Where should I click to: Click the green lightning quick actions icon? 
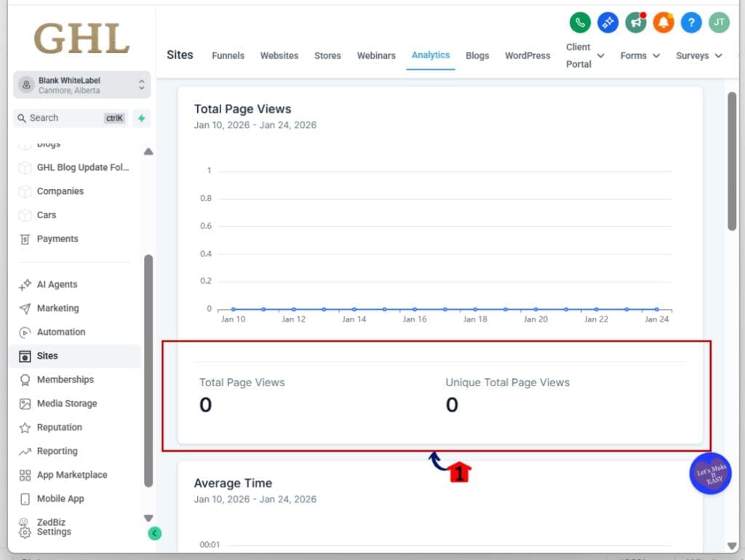pos(141,118)
